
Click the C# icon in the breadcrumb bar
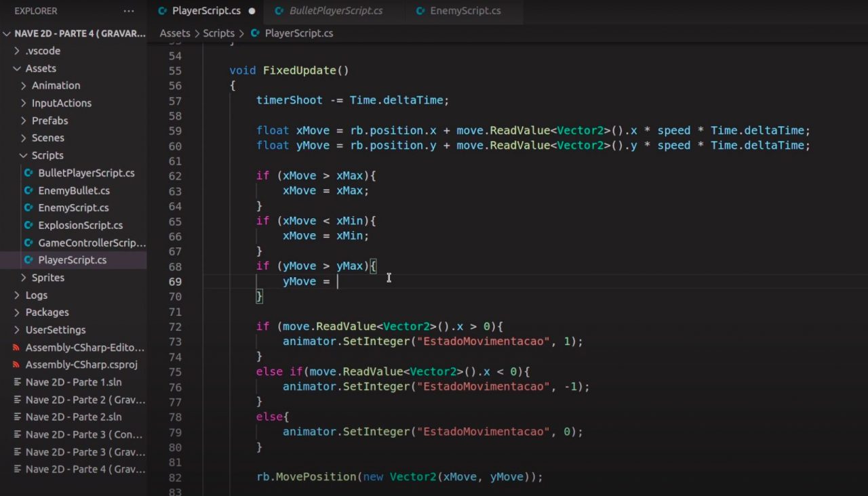point(254,33)
